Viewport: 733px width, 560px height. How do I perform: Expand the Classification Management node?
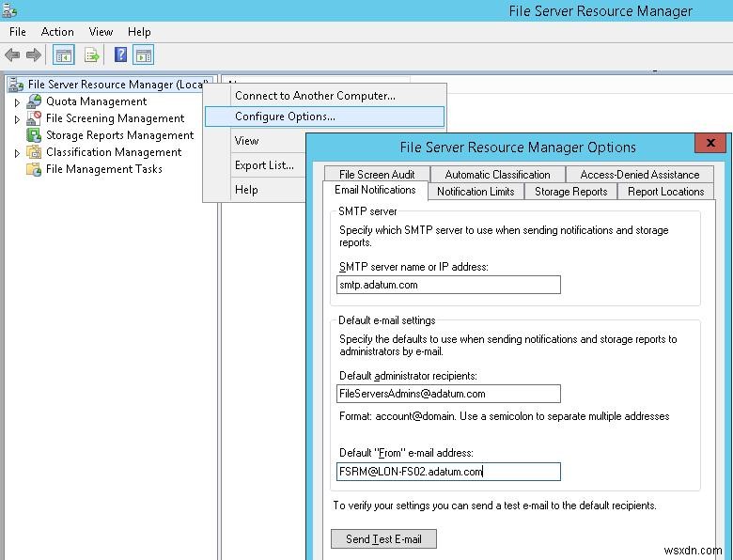(x=17, y=153)
